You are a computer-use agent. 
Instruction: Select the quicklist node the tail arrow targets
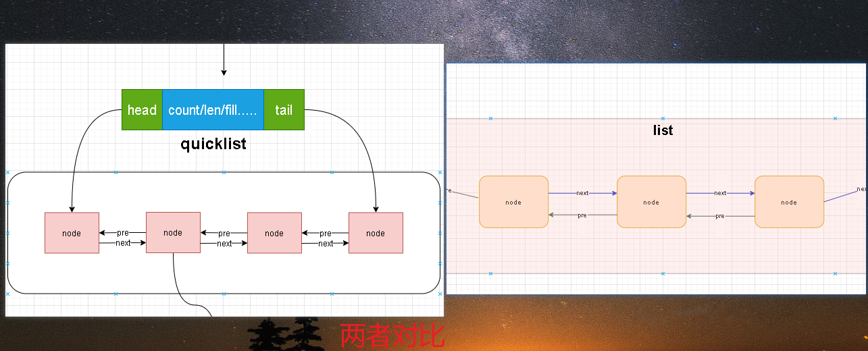[x=376, y=233]
